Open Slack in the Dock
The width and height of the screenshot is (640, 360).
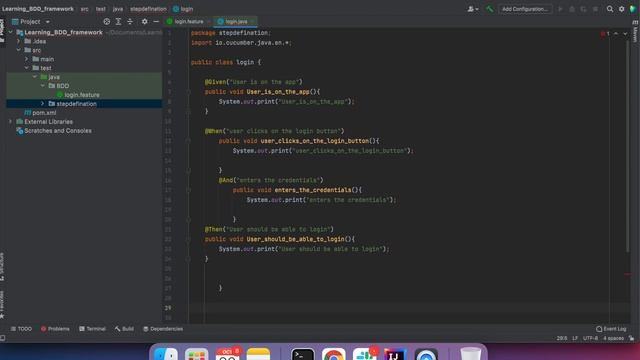(x=364, y=354)
